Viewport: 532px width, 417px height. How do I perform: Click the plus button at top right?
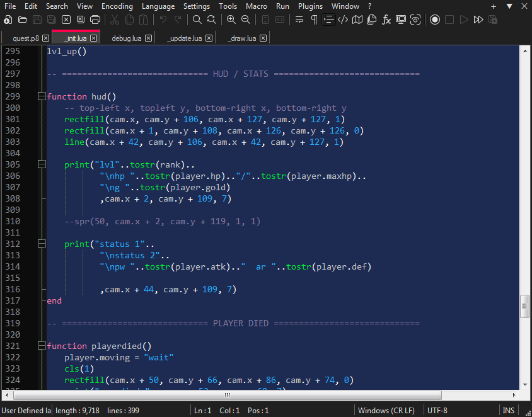coord(494,6)
